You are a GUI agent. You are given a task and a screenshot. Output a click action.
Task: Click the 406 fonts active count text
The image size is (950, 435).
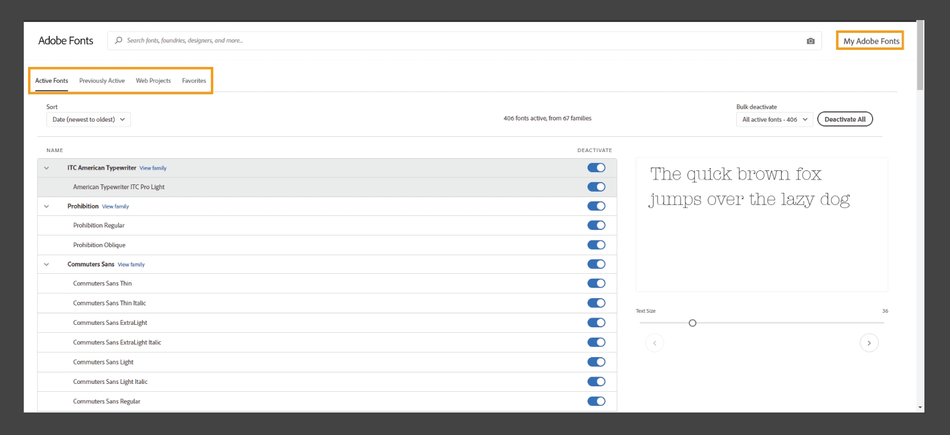pyautogui.click(x=547, y=119)
